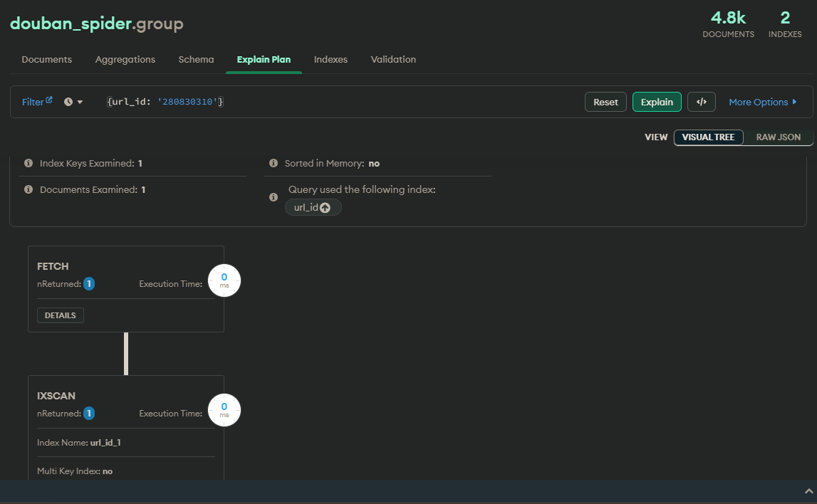Screen dimensions: 817x504
Task: Expand More Options in query bar
Action: 763,102
